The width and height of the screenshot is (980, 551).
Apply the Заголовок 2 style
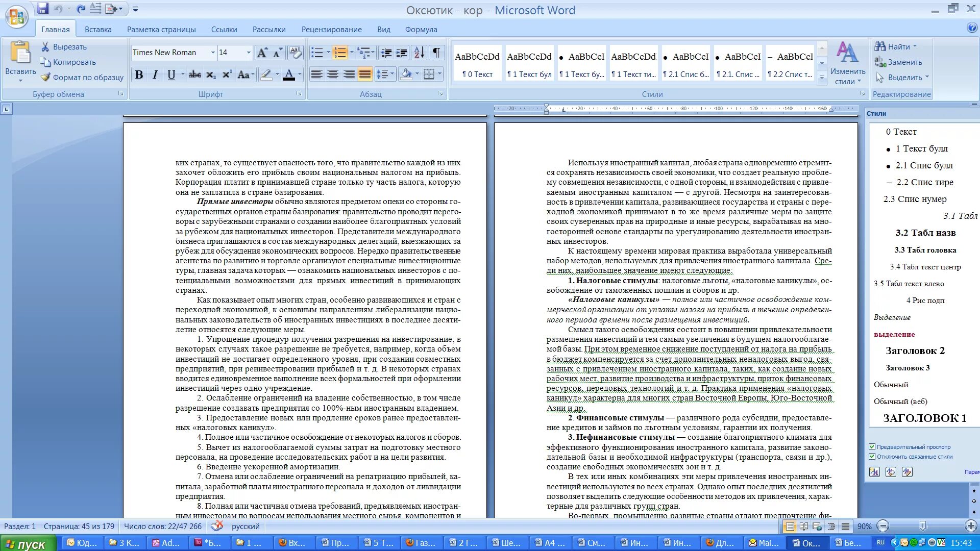click(915, 350)
